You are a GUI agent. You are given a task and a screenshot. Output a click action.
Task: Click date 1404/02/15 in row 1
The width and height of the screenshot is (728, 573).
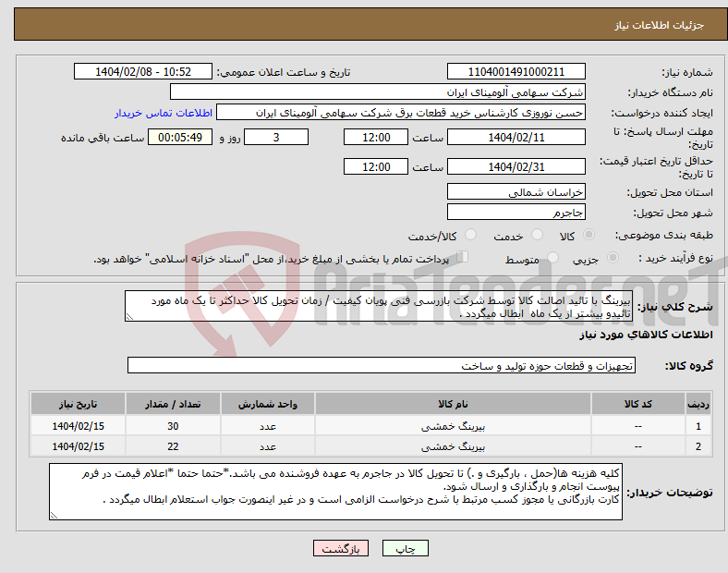tap(78, 426)
